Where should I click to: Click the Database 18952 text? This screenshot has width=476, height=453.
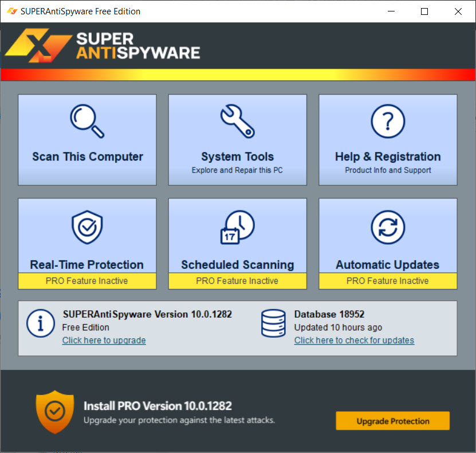pyautogui.click(x=329, y=314)
